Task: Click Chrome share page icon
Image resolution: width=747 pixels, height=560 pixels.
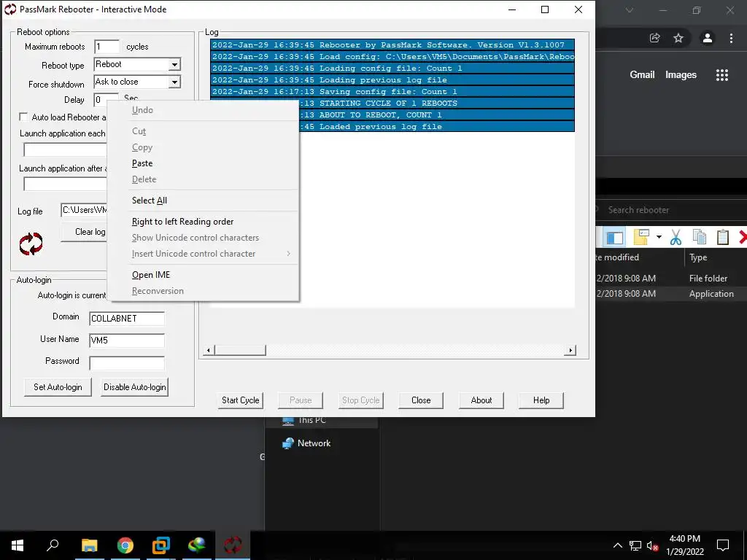Action: coord(654,38)
